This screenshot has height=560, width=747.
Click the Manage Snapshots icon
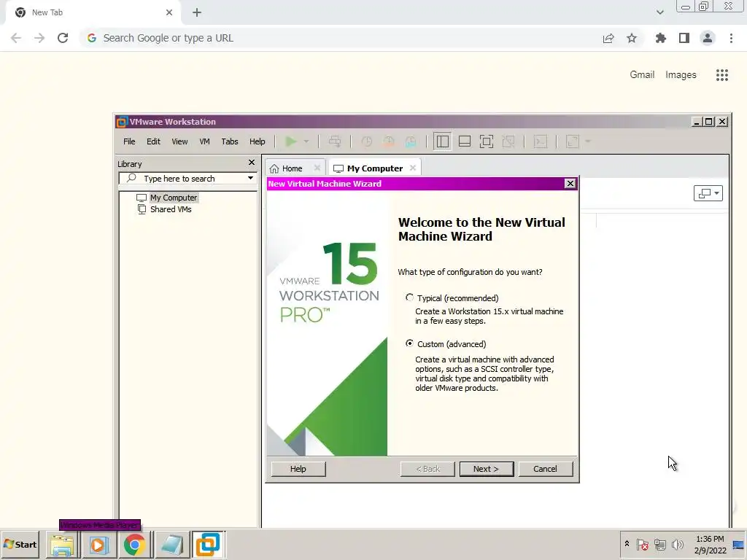[x=411, y=141]
